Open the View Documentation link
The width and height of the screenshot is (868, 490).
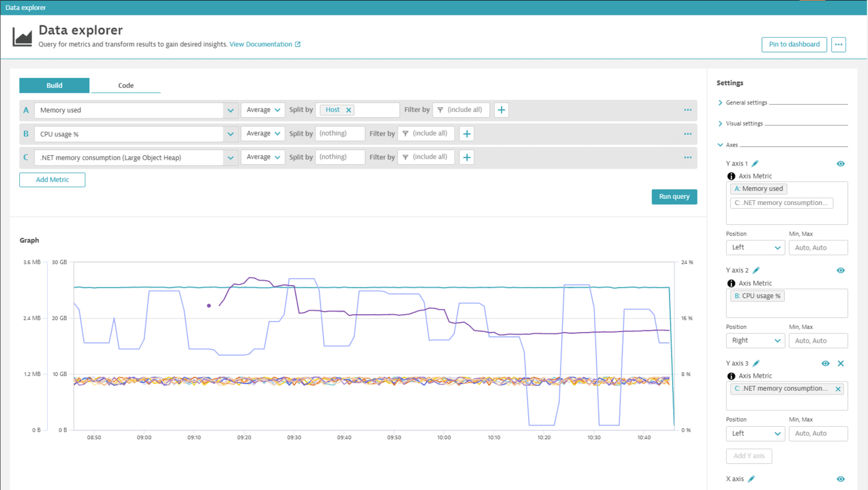pyautogui.click(x=260, y=44)
